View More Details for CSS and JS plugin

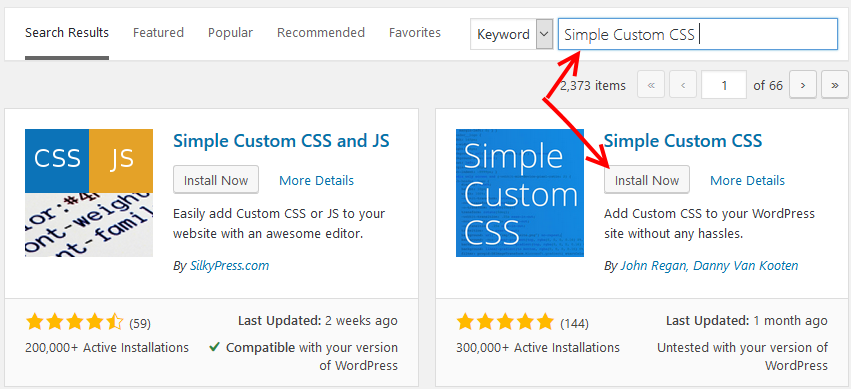(x=316, y=181)
